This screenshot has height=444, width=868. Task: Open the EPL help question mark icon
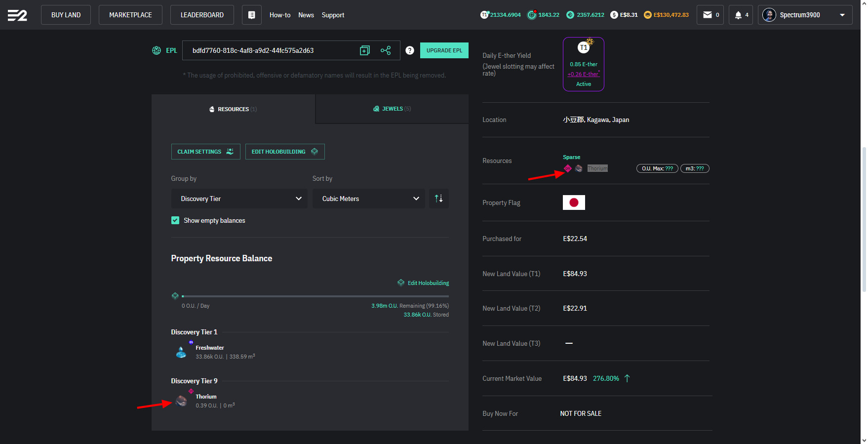[x=409, y=50]
